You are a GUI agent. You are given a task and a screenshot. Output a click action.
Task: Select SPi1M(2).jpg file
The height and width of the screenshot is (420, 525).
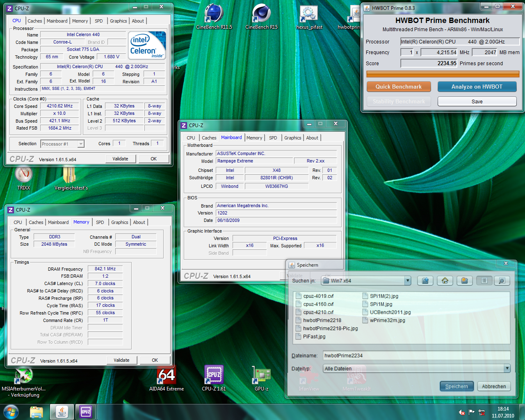381,296
